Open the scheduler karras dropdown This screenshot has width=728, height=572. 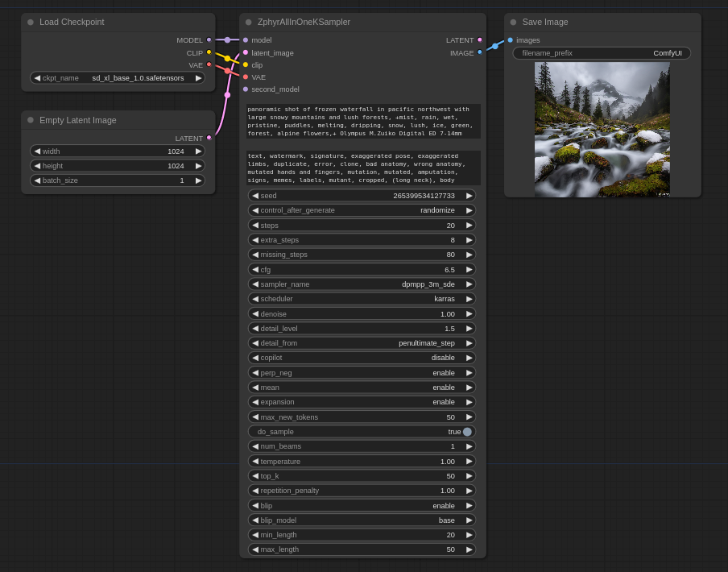point(362,299)
